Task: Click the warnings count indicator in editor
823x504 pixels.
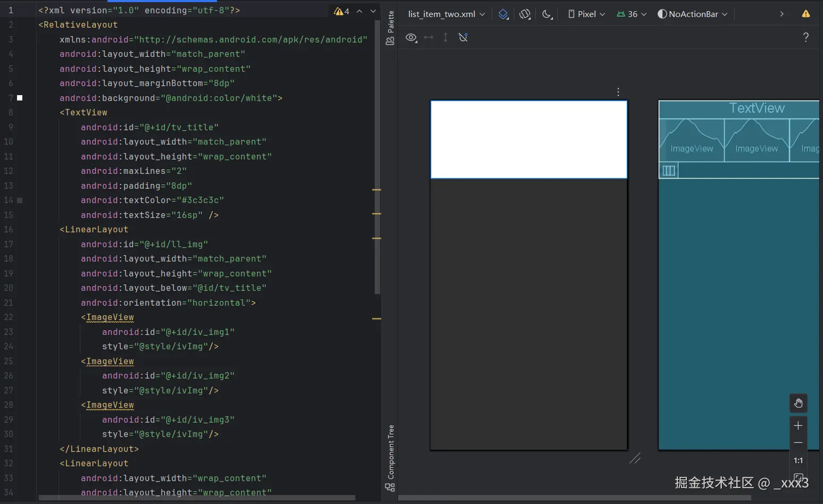Action: 341,11
